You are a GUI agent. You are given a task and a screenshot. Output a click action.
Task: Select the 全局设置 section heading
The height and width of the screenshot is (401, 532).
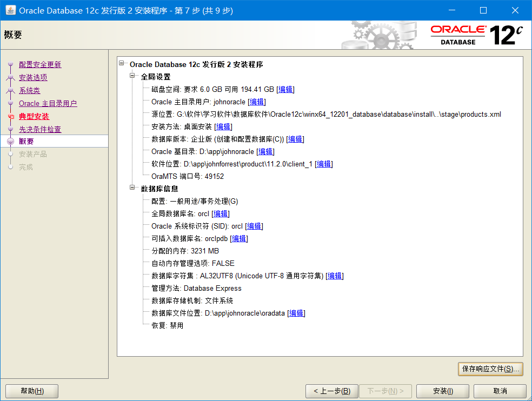156,77
